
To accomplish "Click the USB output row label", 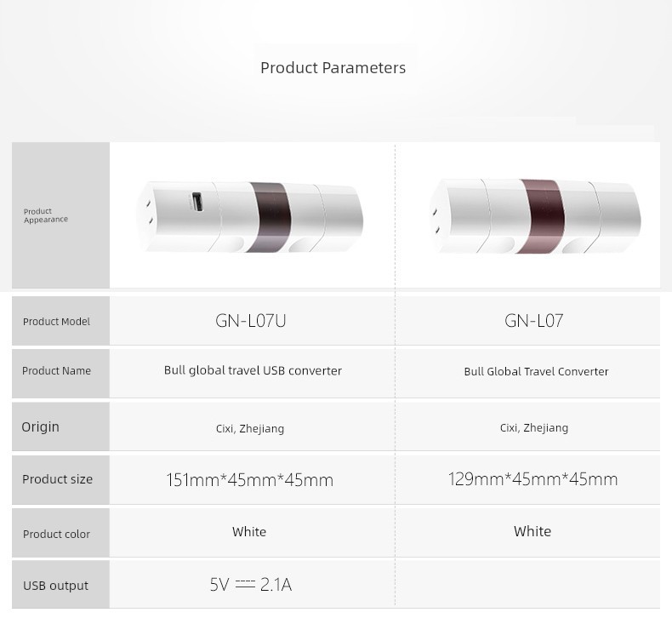I will tap(55, 586).
